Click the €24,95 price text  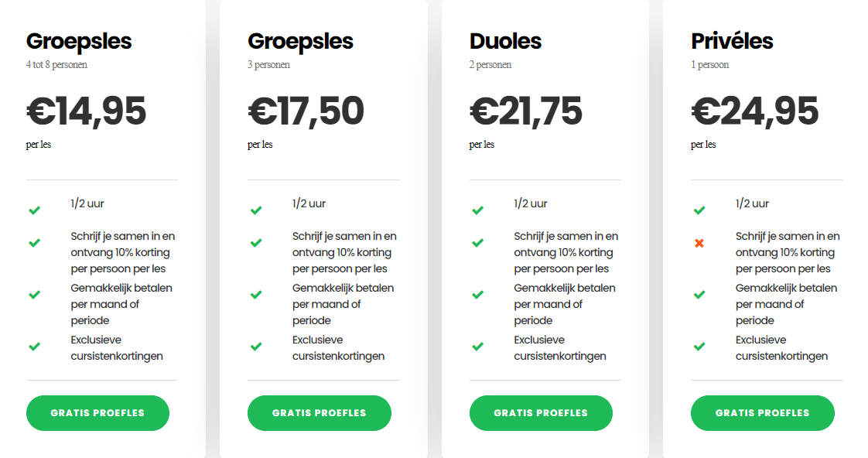click(754, 111)
